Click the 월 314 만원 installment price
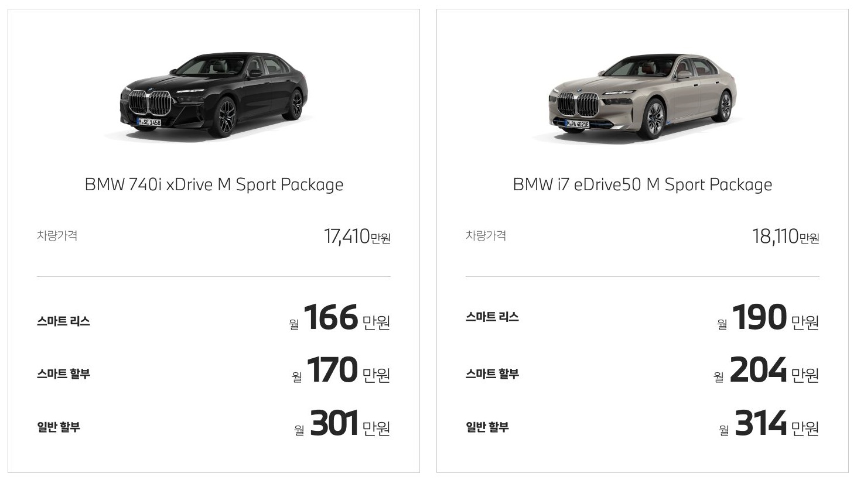The image size is (857, 504). 769,424
